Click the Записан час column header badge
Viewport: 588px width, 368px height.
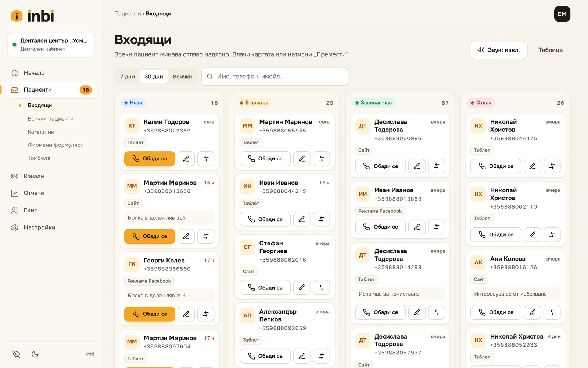[x=373, y=103]
